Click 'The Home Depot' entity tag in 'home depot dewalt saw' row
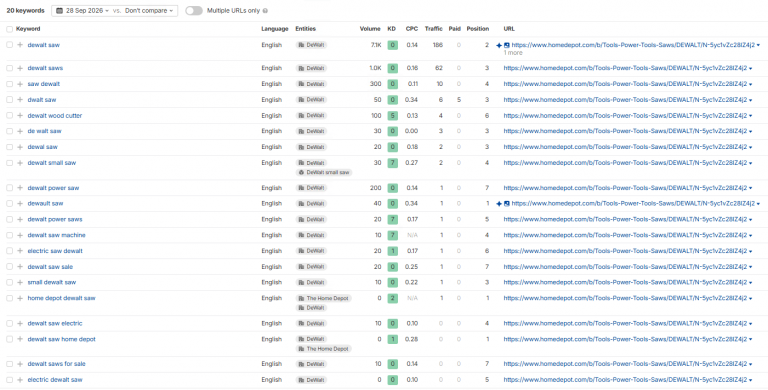The image size is (768, 390). coord(323,298)
